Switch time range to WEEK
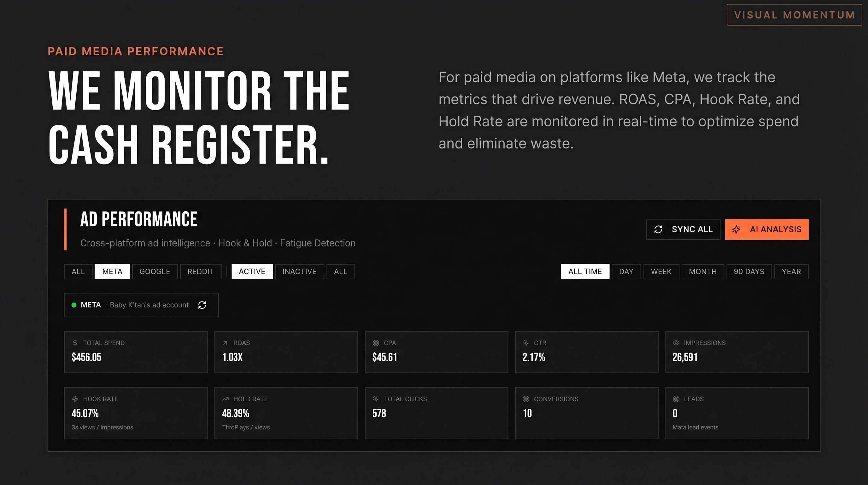 (x=661, y=272)
